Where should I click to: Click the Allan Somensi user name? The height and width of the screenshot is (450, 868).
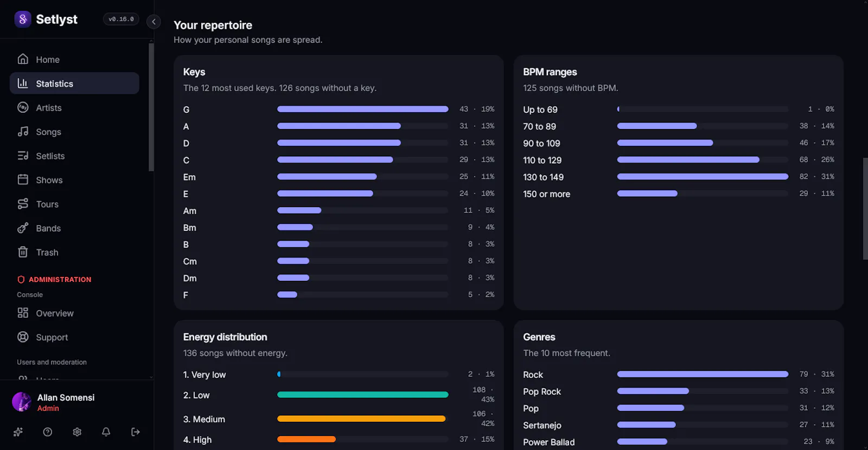tap(66, 397)
